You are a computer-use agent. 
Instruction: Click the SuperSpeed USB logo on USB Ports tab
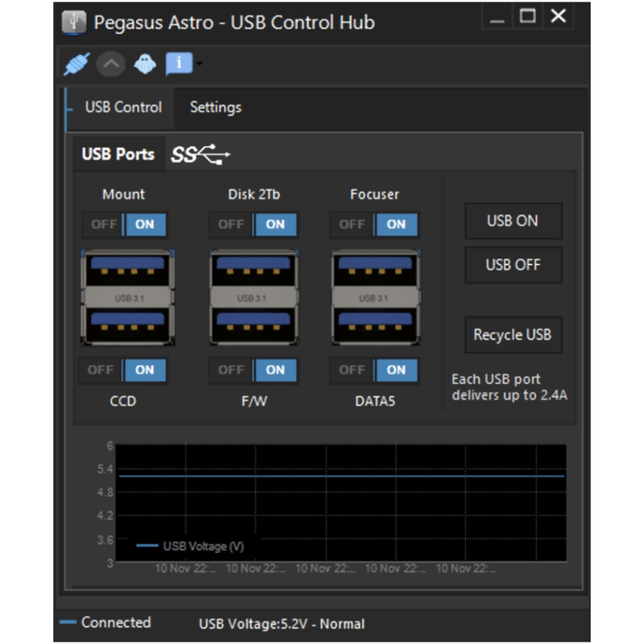click(200, 154)
